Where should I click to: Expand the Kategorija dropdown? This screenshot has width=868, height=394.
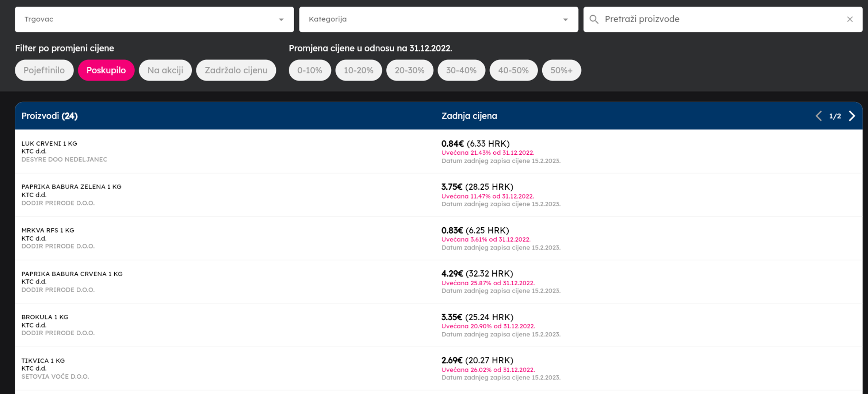pos(438,19)
